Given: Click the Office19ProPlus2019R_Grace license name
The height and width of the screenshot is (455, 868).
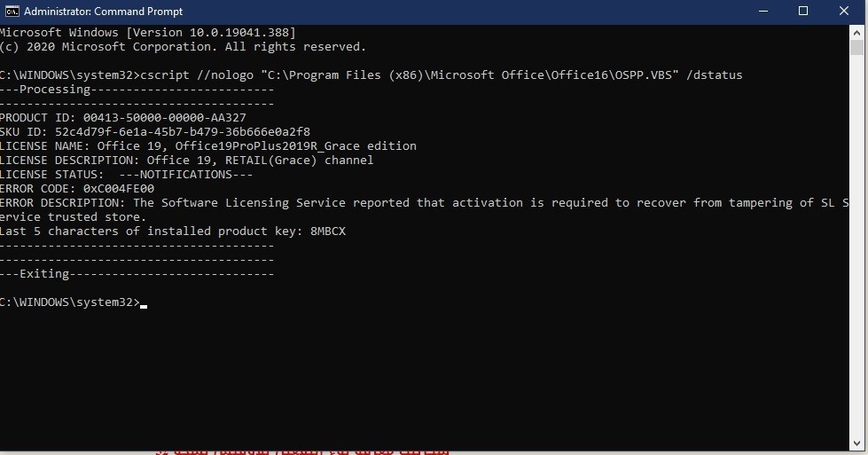Looking at the screenshot, I should coord(268,146).
